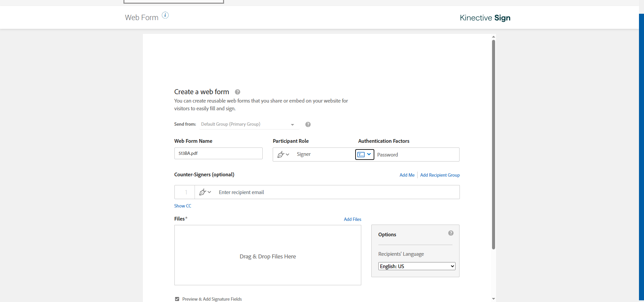Click the Show CC link
This screenshot has width=644, height=302.
[182, 206]
